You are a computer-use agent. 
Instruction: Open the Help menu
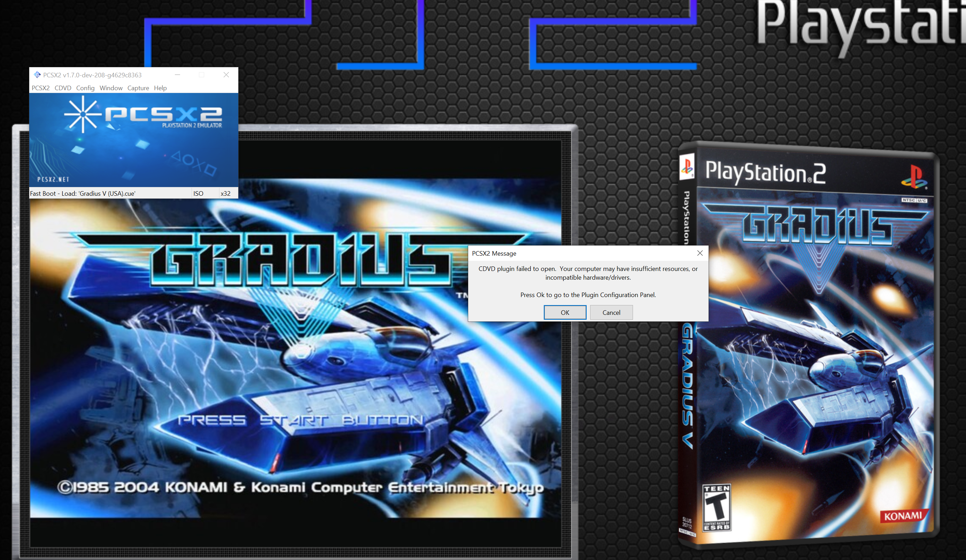(x=160, y=88)
